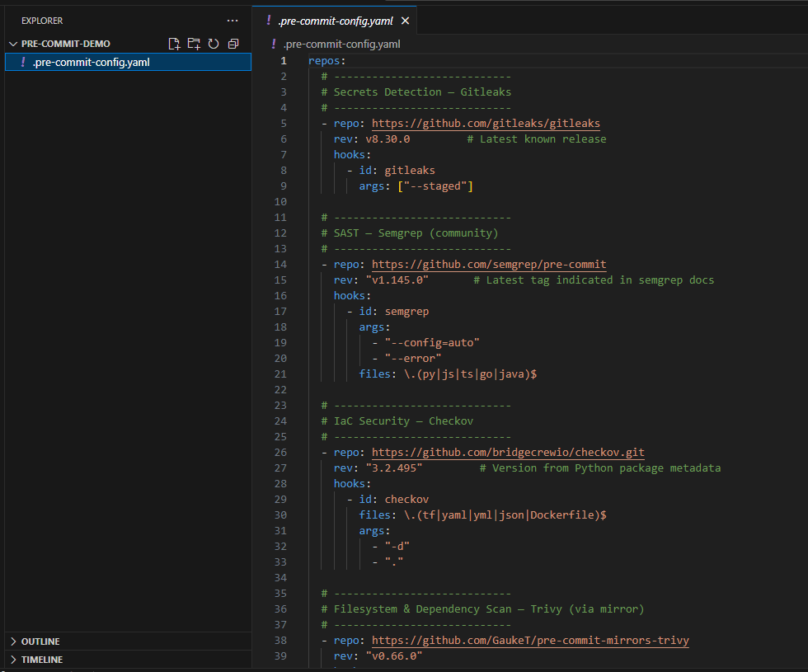Click the '# SAST – Semgrep (community)' comment
808x672 pixels.
410,233
